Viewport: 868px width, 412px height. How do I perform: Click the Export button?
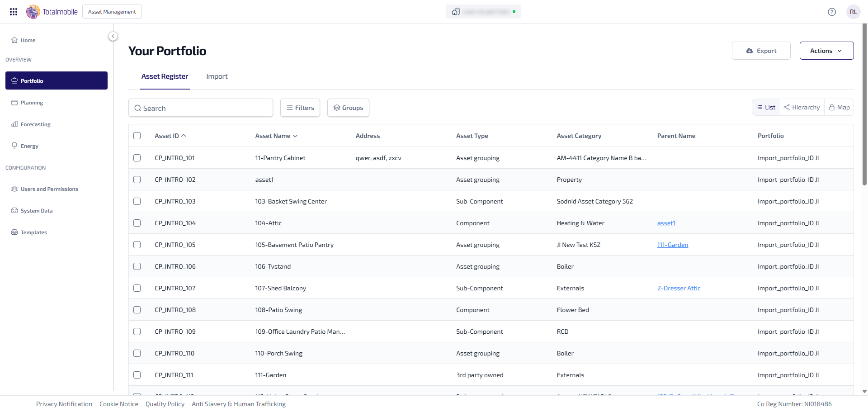tap(761, 51)
